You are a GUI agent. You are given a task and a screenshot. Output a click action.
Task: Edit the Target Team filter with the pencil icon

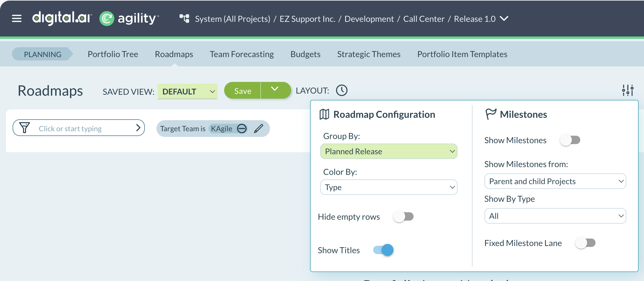[259, 129]
